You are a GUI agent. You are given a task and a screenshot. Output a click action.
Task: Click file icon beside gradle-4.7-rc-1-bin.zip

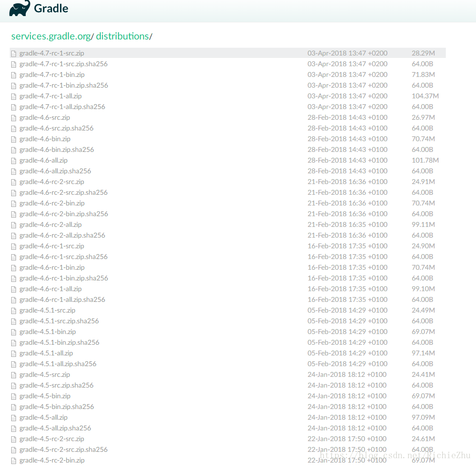pyautogui.click(x=14, y=75)
